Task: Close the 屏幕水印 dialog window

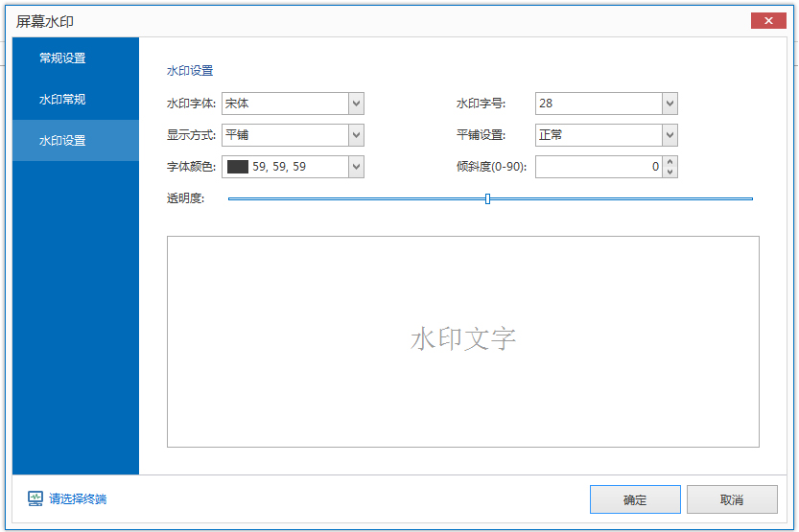Action: pos(768,21)
